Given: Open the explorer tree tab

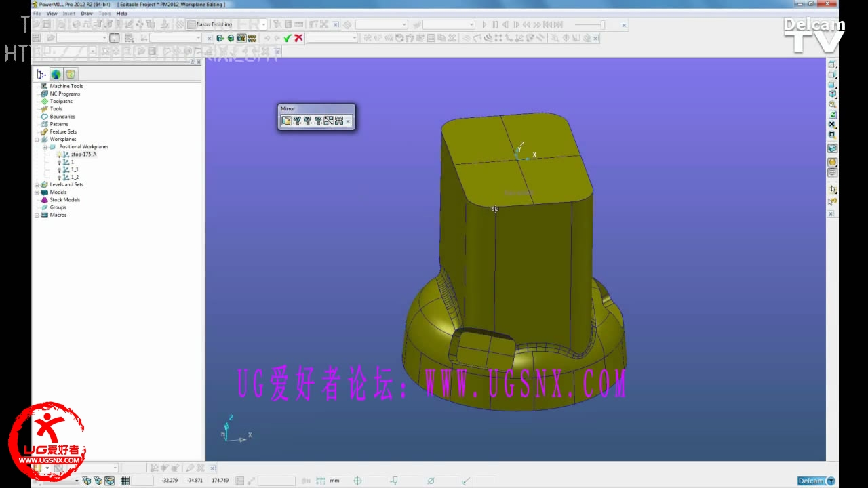Looking at the screenshot, I should [41, 75].
